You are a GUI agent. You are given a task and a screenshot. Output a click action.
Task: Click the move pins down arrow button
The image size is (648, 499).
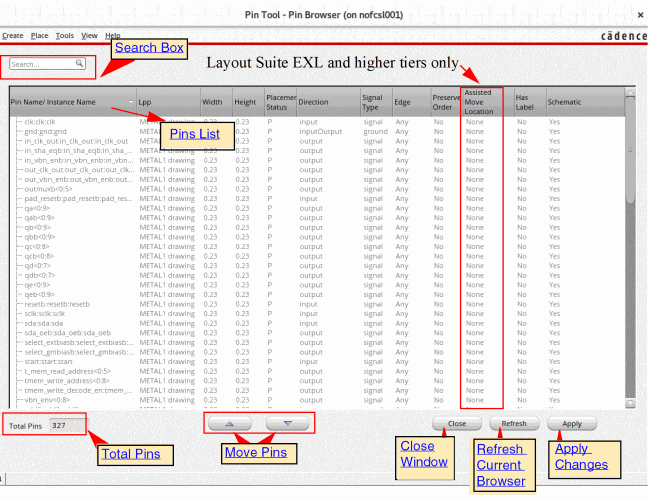point(288,423)
